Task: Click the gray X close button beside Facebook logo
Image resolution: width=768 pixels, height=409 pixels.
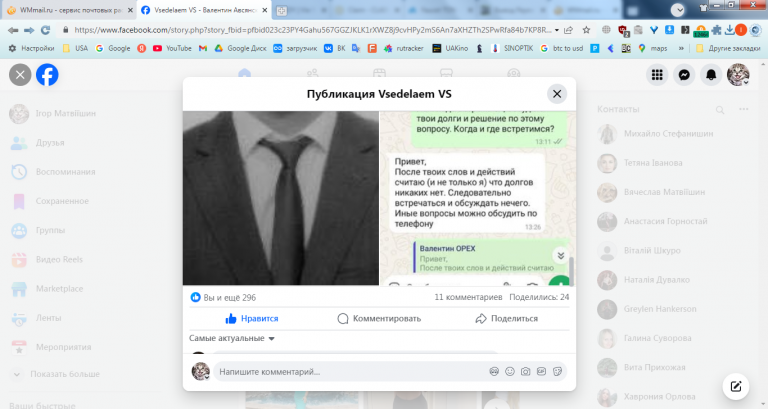Action: coord(20,75)
